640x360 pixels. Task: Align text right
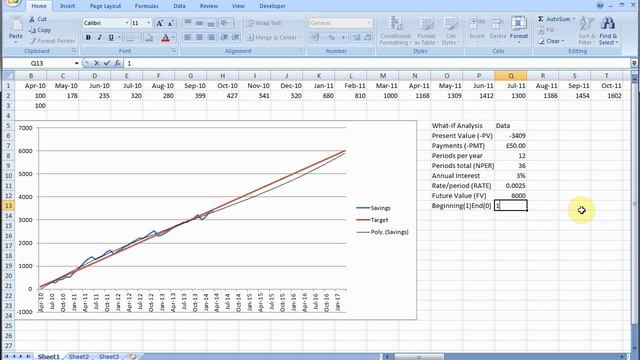pyautogui.click(x=211, y=38)
